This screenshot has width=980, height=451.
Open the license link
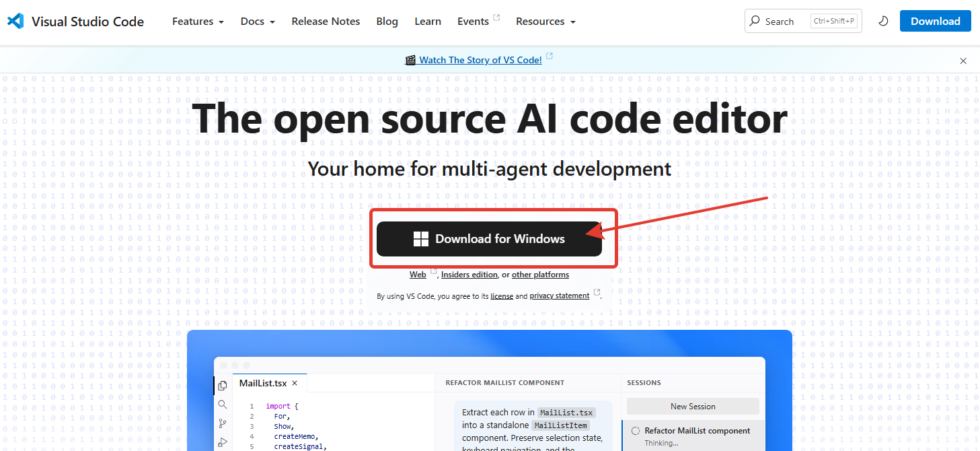coord(502,296)
